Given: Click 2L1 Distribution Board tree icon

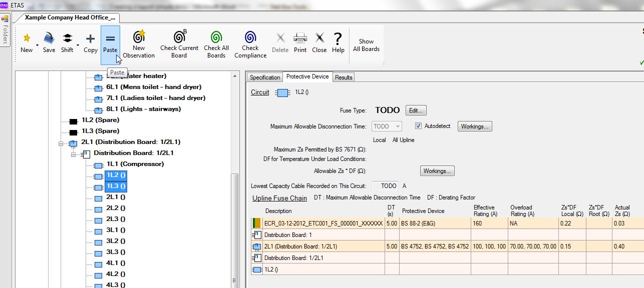Looking at the screenshot, I should tap(73, 143).
